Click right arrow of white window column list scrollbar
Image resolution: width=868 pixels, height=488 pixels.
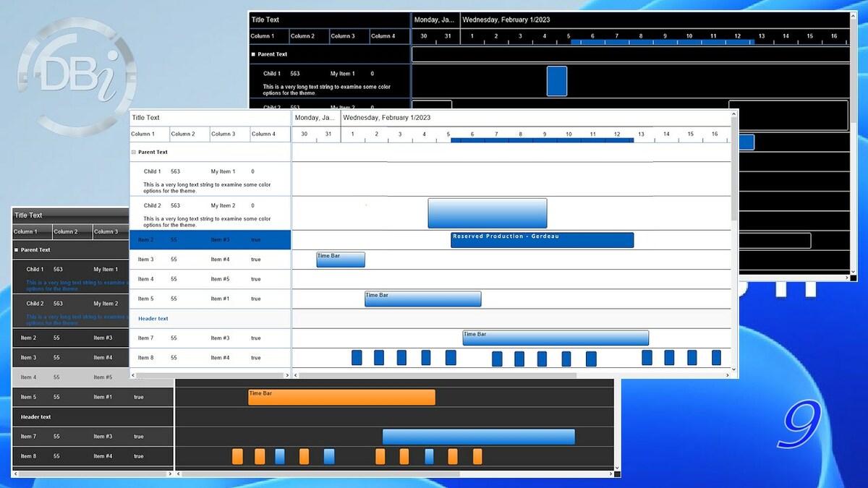click(287, 375)
